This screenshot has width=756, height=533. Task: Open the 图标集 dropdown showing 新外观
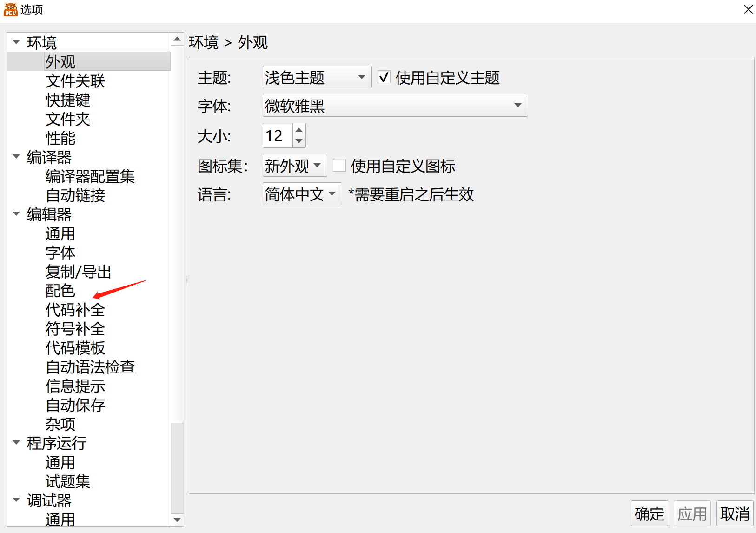[295, 165]
